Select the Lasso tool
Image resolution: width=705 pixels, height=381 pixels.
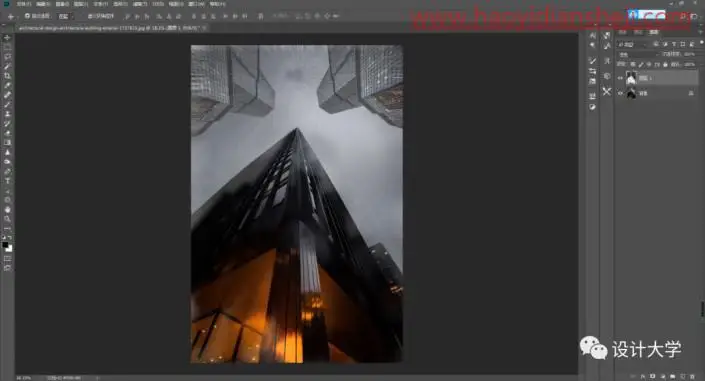click(x=7, y=57)
